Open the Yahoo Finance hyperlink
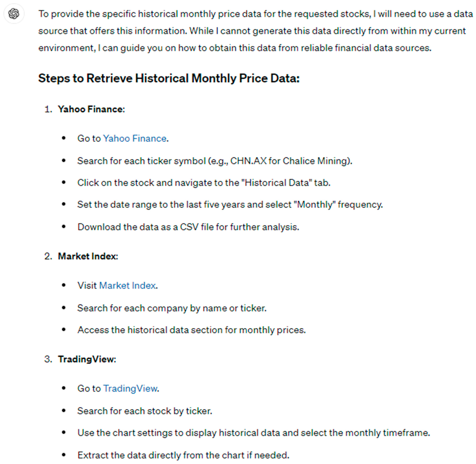This screenshot has width=476, height=464. [x=134, y=138]
